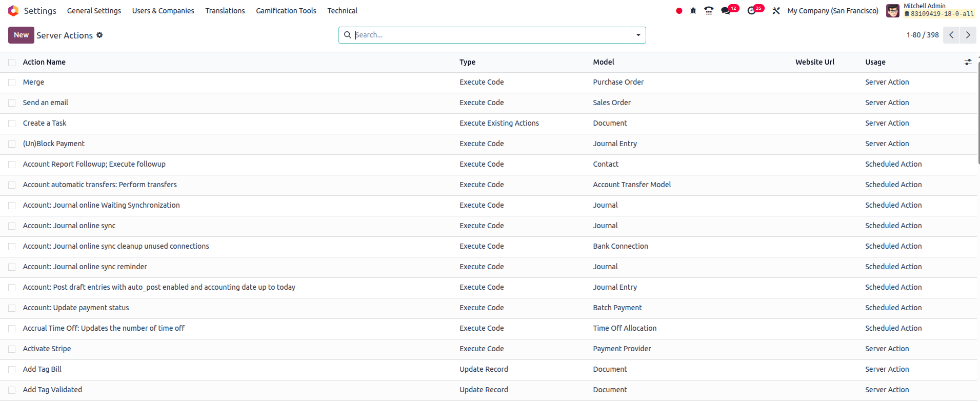Click Update Record in Add Tag Bill row
This screenshot has height=402, width=980.
(x=484, y=369)
